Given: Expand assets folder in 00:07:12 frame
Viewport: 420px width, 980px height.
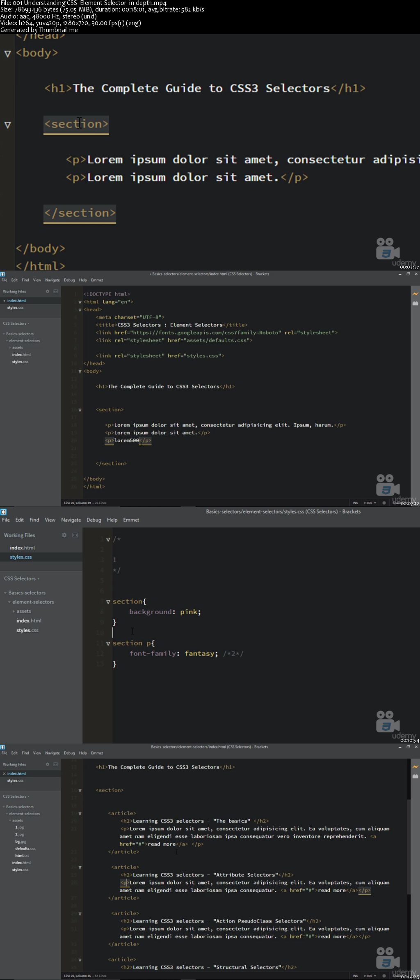Looking at the screenshot, I should pyautogui.click(x=10, y=348).
